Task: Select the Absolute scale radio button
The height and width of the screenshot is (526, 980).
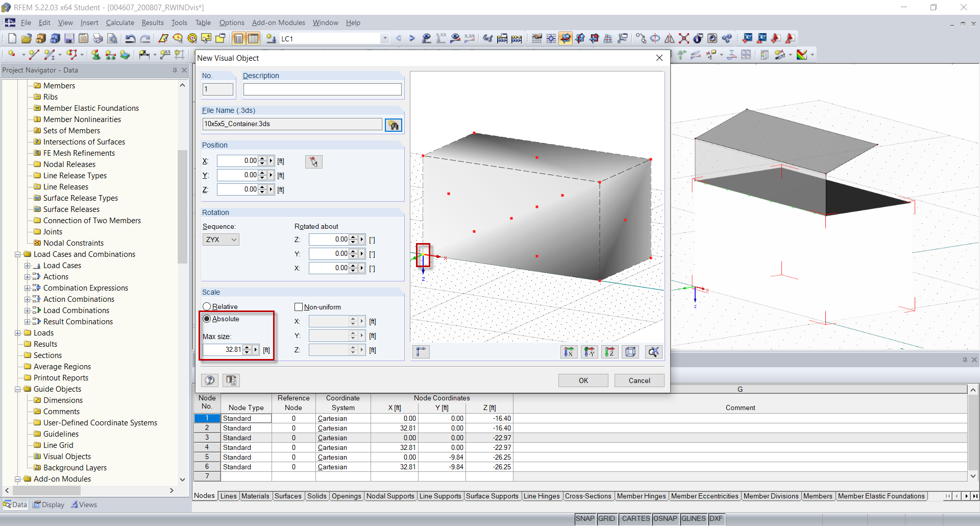Action: [207, 319]
